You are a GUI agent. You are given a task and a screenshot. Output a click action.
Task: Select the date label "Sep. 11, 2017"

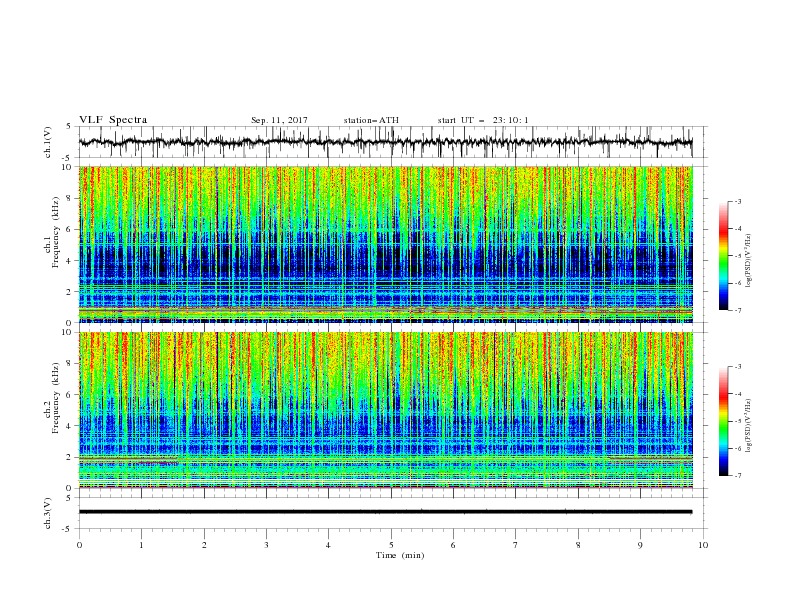[x=279, y=120]
